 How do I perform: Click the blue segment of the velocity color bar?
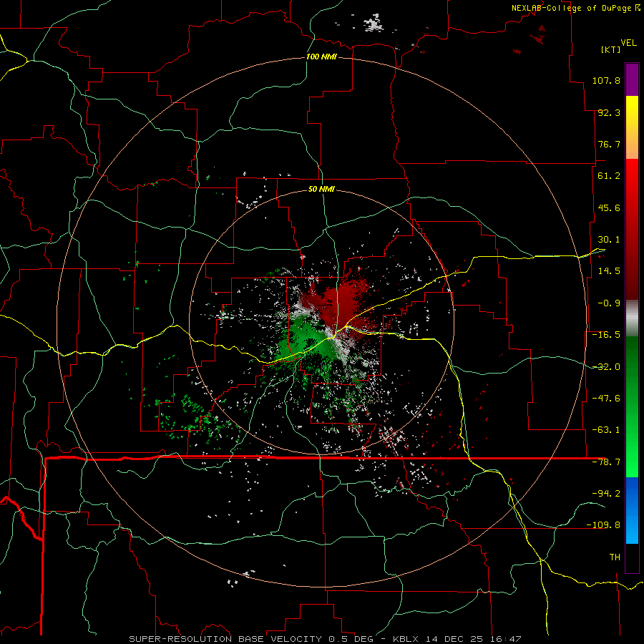(632, 510)
